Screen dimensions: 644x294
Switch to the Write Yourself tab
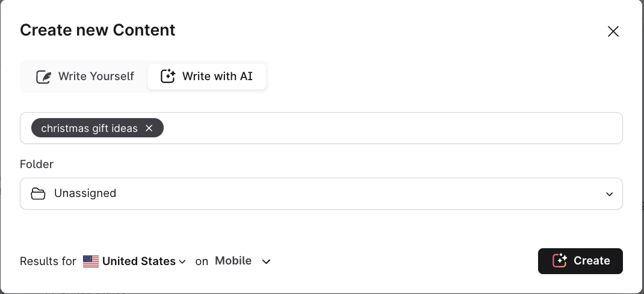click(x=85, y=77)
